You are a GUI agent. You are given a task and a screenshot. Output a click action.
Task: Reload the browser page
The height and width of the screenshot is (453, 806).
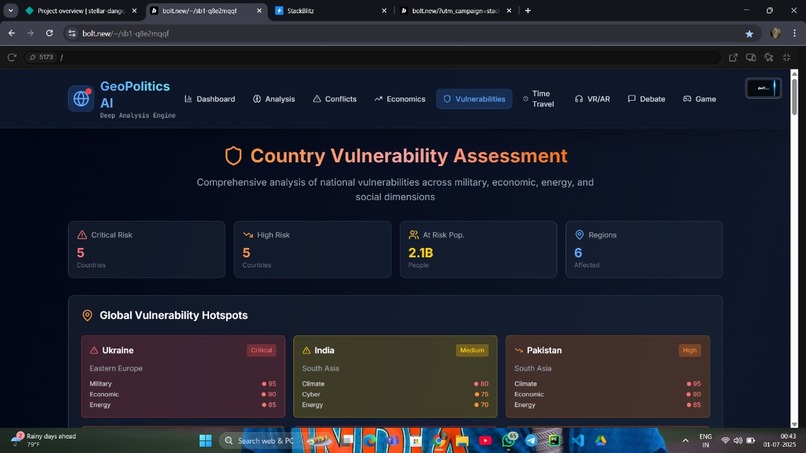point(49,33)
